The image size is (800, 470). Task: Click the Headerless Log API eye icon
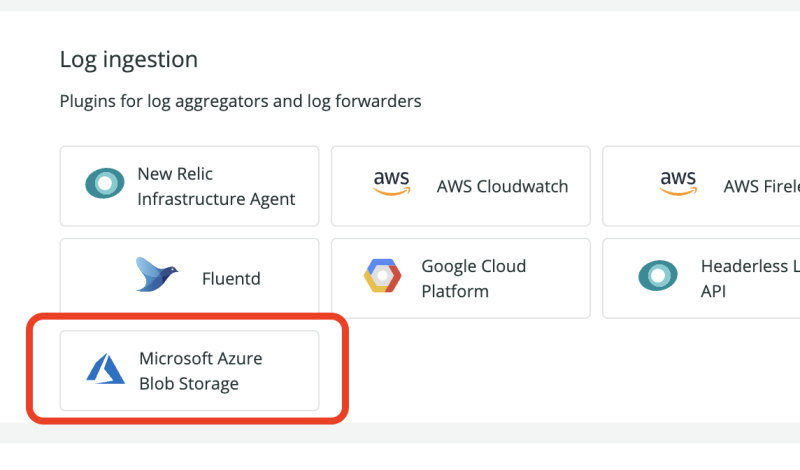(659, 276)
